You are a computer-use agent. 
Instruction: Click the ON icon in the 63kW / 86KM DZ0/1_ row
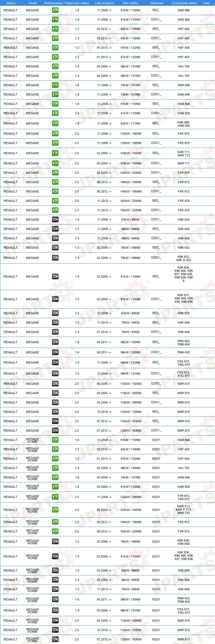click(55, 220)
